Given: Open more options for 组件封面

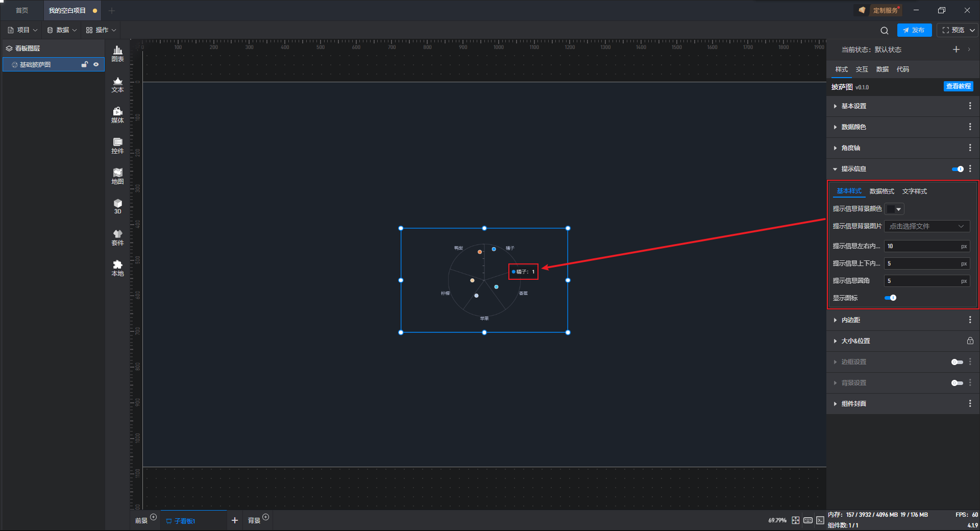Looking at the screenshot, I should [x=970, y=403].
